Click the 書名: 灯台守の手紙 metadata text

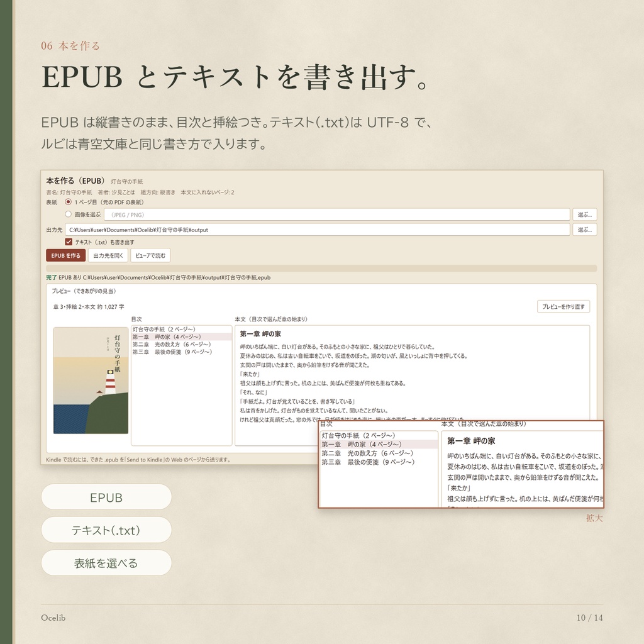69,192
